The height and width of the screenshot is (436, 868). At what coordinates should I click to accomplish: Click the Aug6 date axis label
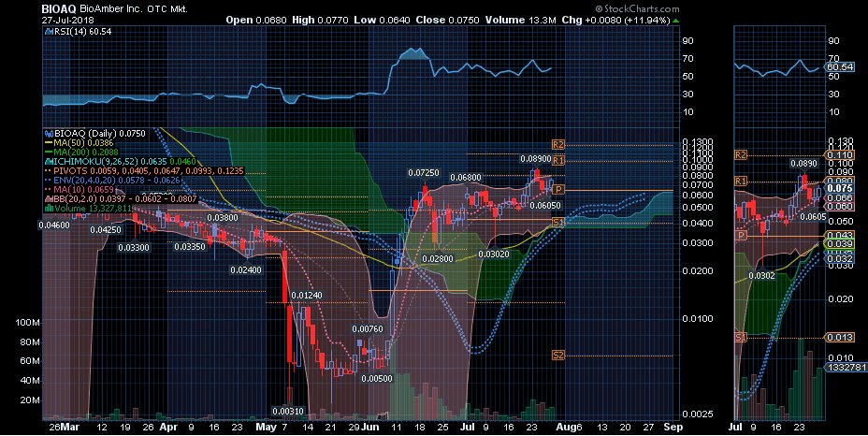(x=569, y=428)
